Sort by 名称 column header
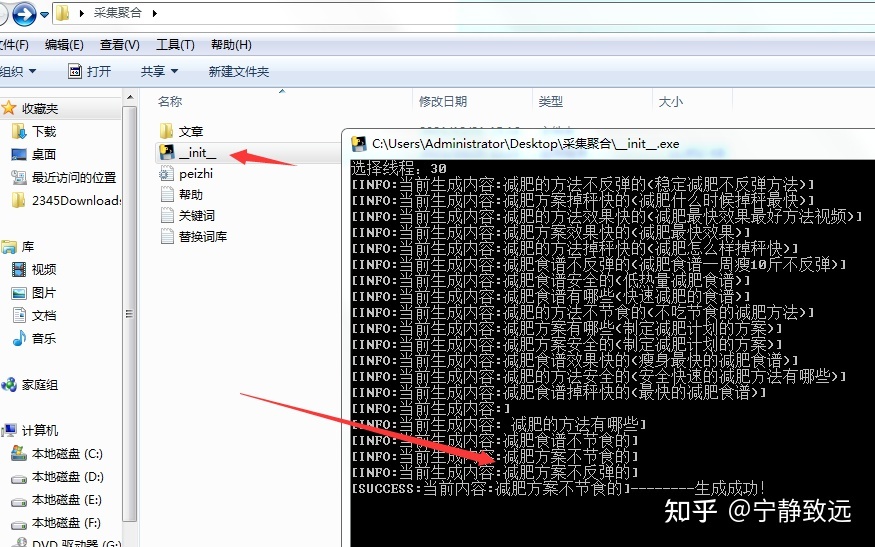The width and height of the screenshot is (875, 547). (x=170, y=102)
